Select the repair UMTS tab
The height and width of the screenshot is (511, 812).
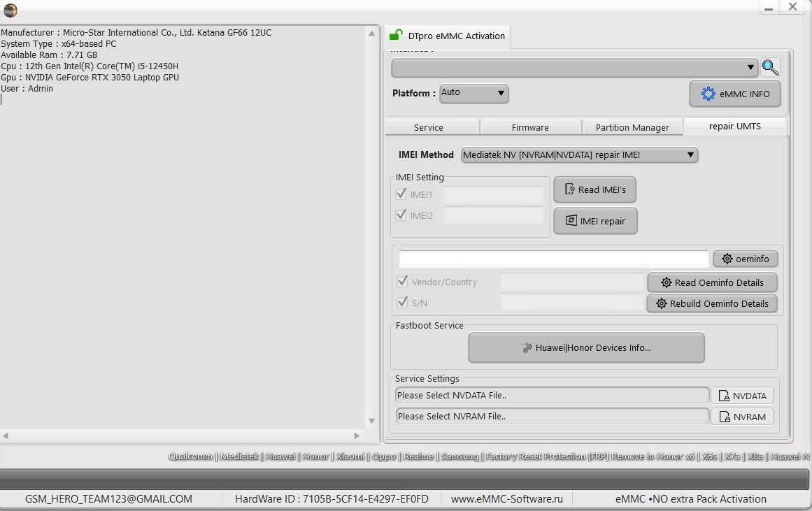coord(735,127)
